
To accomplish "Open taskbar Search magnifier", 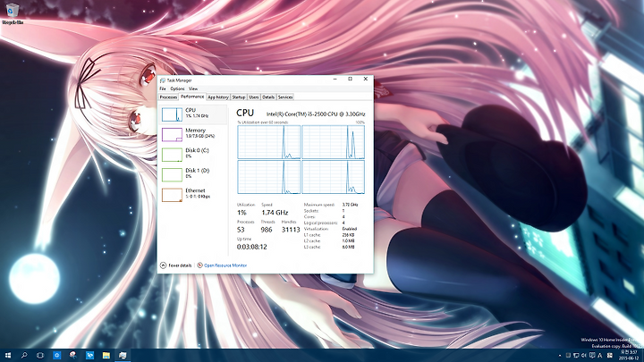I will pyautogui.click(x=24, y=356).
